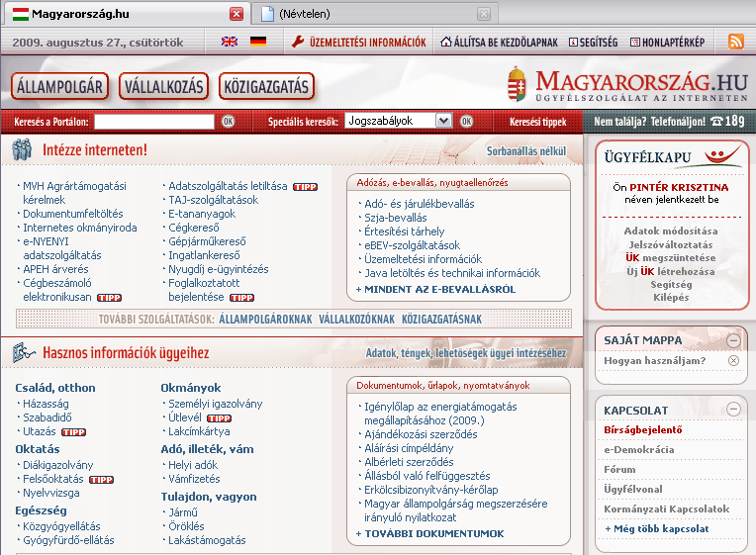Click OK button next to portal search field
Screen dimensions: 756x555
click(x=228, y=122)
